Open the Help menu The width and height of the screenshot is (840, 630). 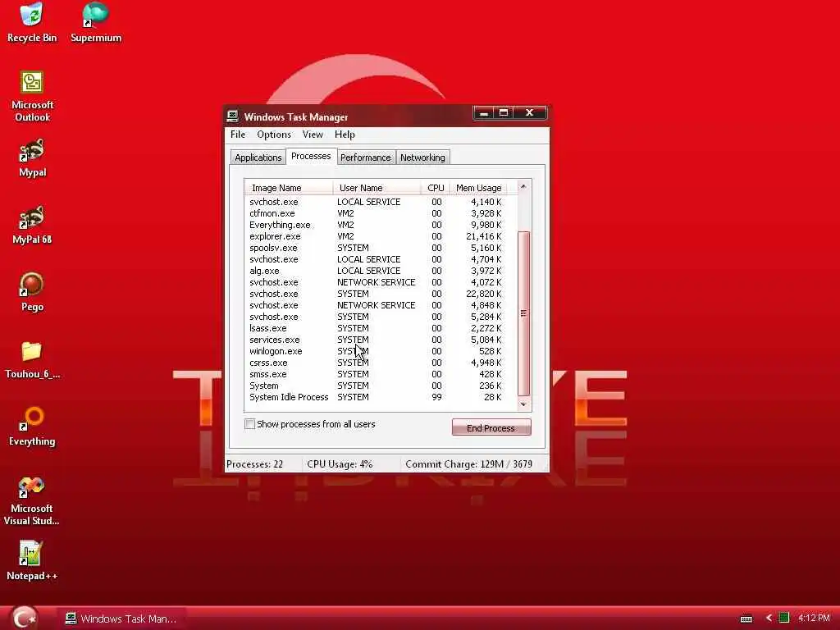345,135
